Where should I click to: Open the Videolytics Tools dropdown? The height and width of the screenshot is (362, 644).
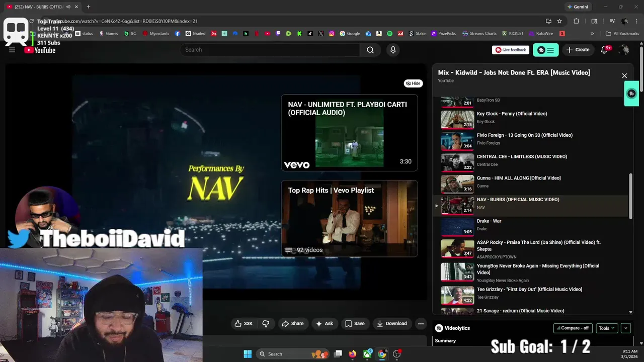click(607, 328)
